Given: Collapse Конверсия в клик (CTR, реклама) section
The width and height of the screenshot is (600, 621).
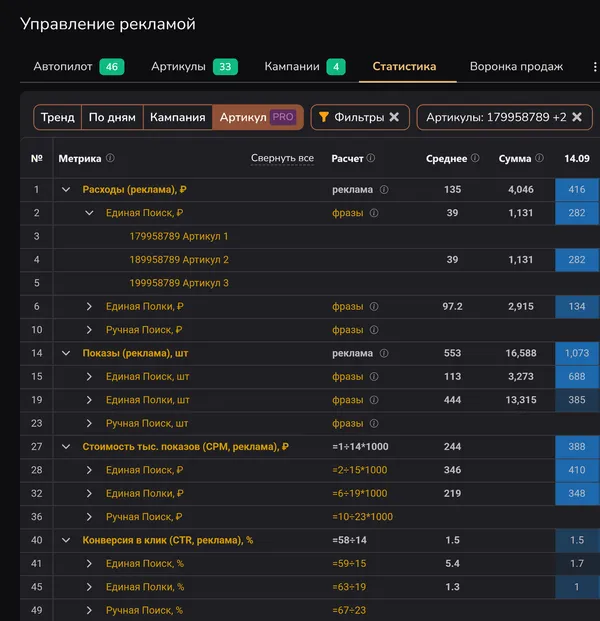Looking at the screenshot, I should (x=66, y=540).
